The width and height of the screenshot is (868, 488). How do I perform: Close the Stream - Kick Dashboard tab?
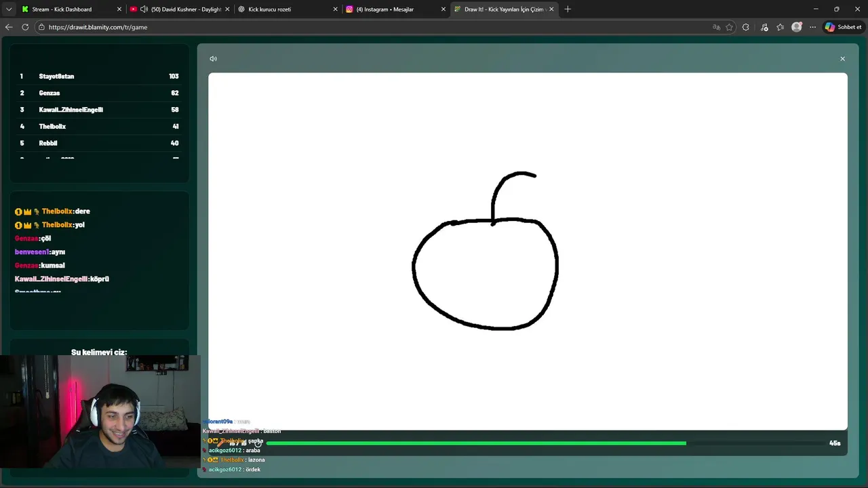coord(119,9)
